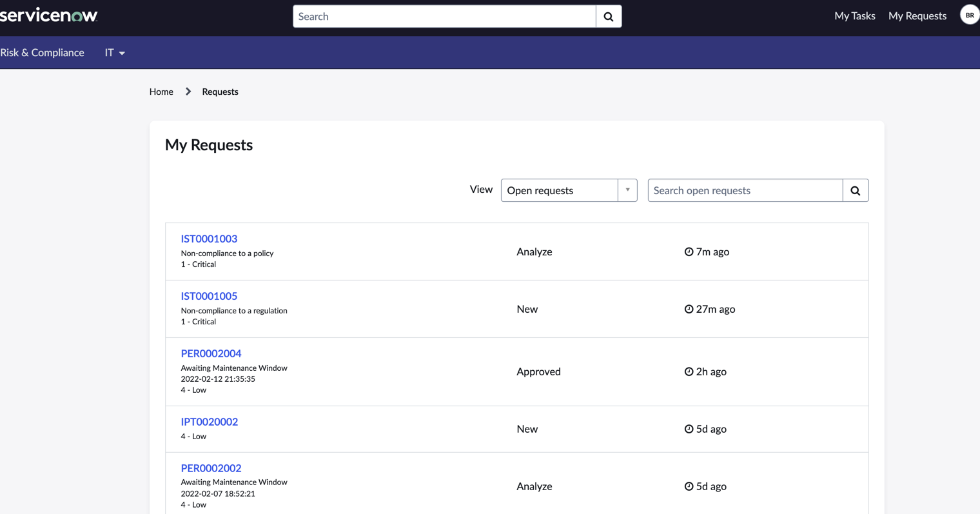Viewport: 980px width, 514px height.
Task: Open the BR user avatar menu
Action: tap(970, 15)
